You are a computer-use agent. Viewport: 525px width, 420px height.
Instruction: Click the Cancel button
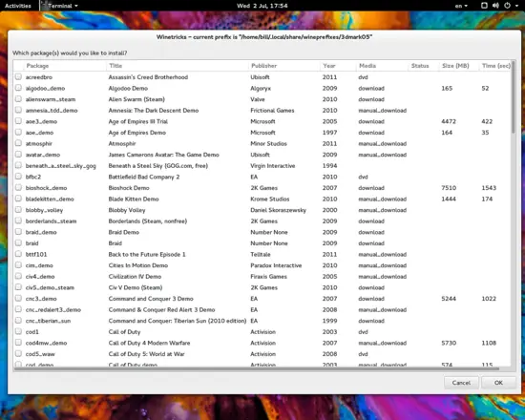(x=461, y=383)
